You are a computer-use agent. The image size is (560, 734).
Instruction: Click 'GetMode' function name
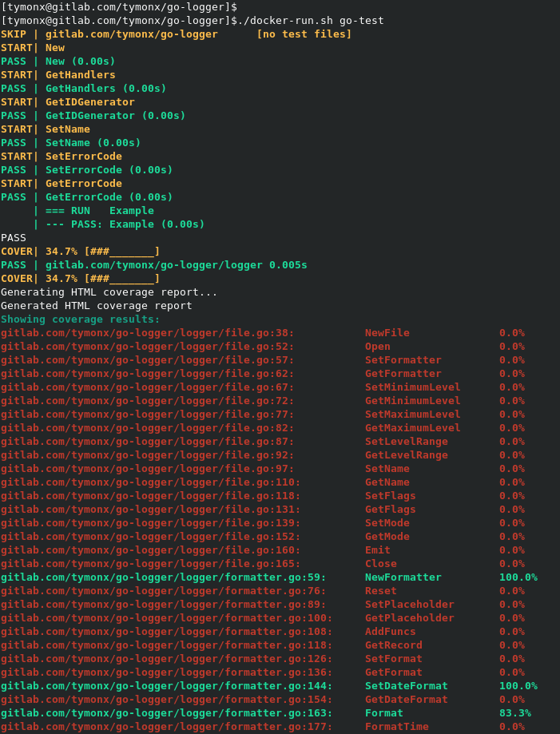pyautogui.click(x=387, y=537)
